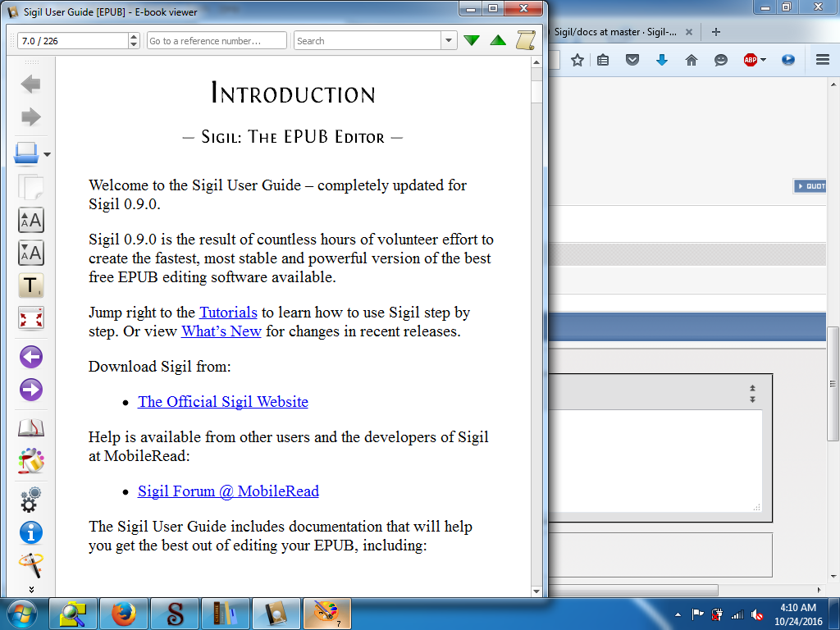Increase font size in viewer
This screenshot has height=630, width=840.
pyautogui.click(x=30, y=220)
